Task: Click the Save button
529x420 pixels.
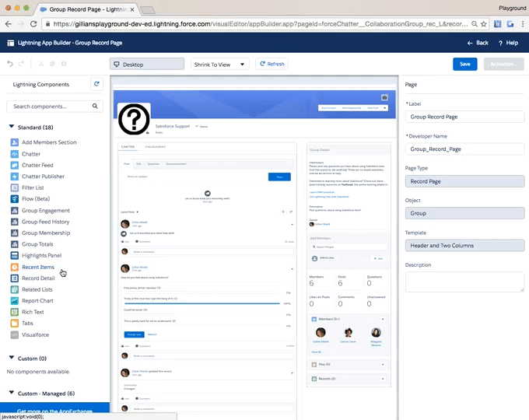Action: tap(465, 64)
